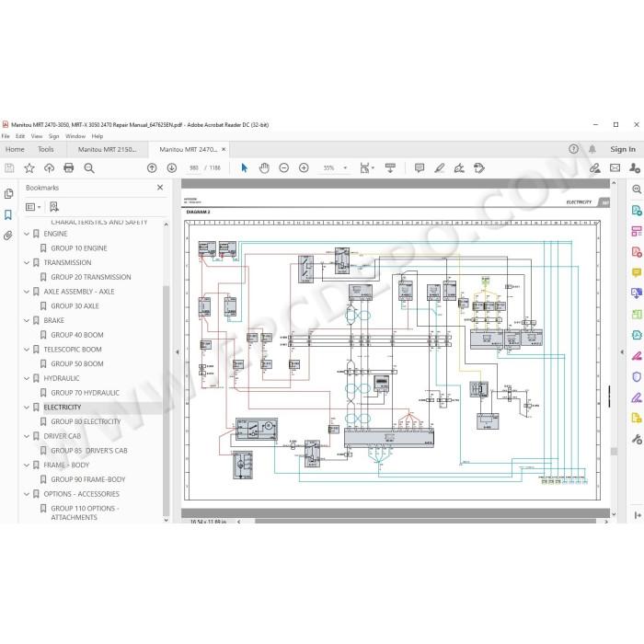Viewport: 644px width, 644px height.
Task: Click the document horizontal scrollbar
Action: click(425, 521)
